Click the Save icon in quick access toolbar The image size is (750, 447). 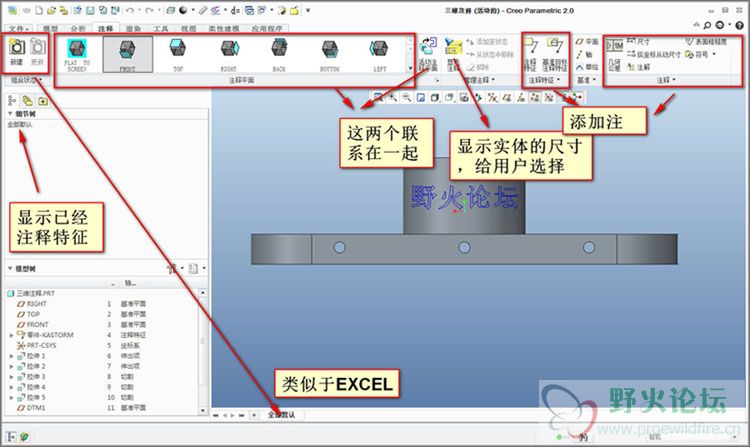90,10
